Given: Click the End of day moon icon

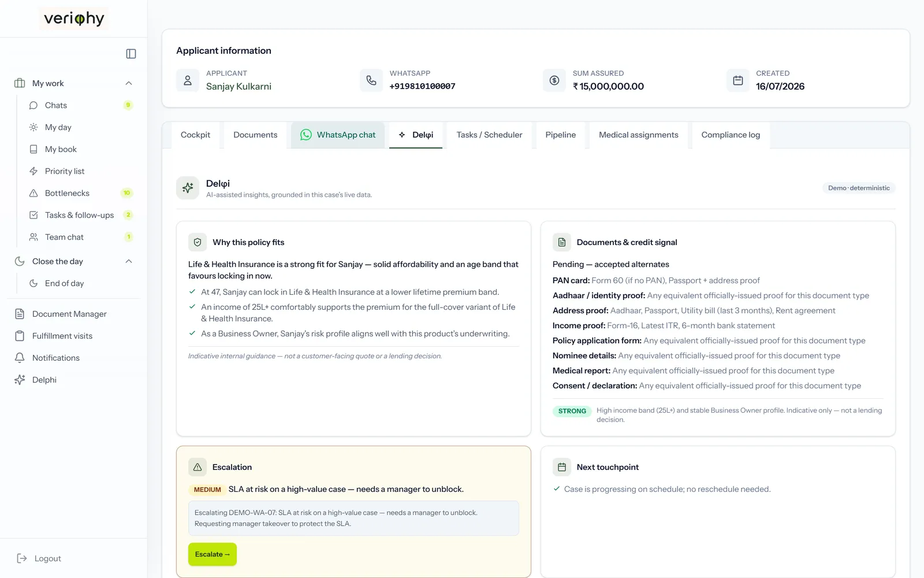Looking at the screenshot, I should [33, 283].
